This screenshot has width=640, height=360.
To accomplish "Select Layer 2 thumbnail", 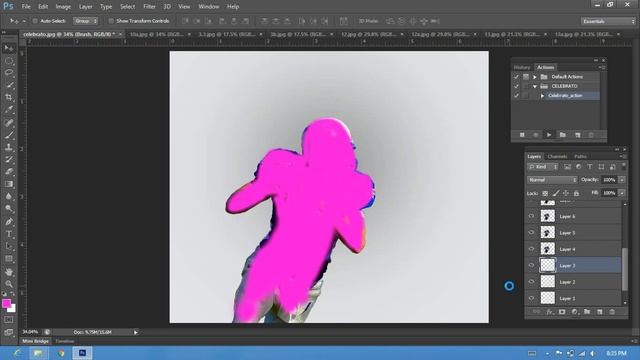I will click(547, 282).
